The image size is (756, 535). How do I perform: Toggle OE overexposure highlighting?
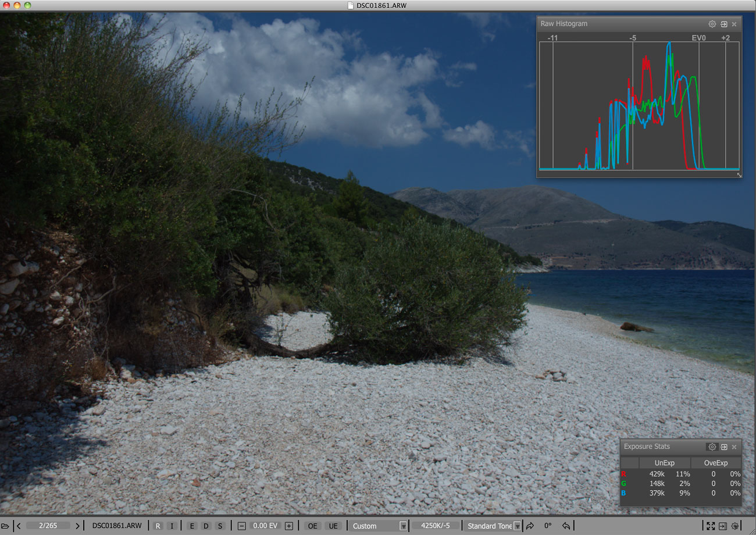pos(313,526)
